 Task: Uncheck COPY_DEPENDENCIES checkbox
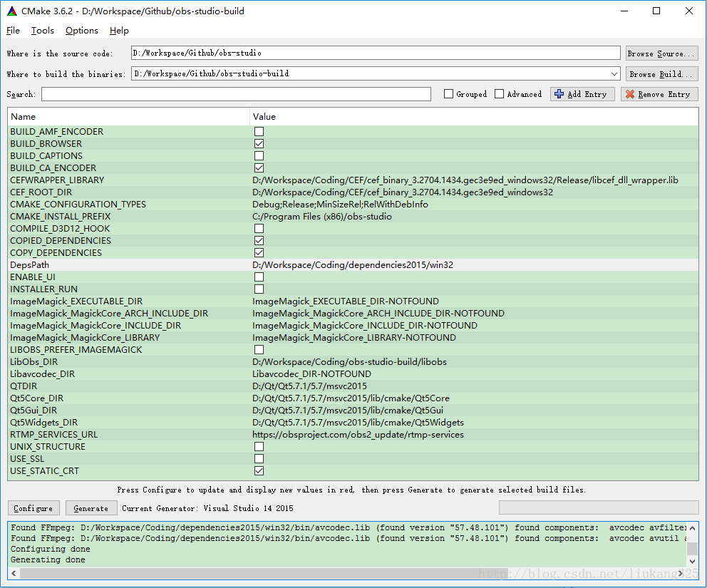point(259,252)
